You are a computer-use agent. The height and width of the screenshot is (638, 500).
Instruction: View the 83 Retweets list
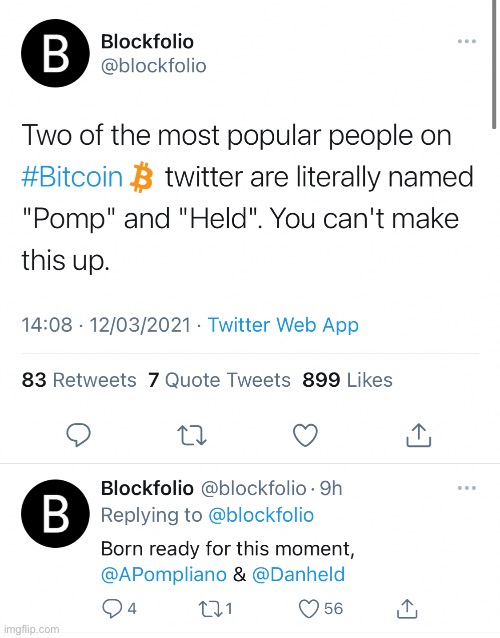pyautogui.click(x=79, y=380)
